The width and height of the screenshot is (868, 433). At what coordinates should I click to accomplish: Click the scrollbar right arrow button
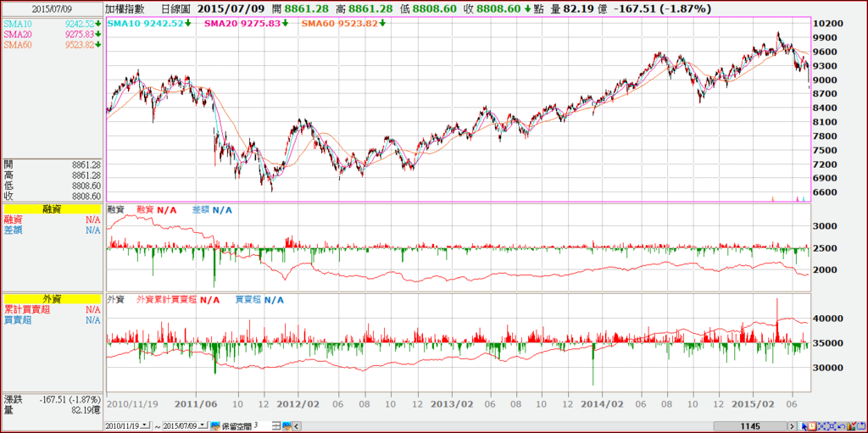click(x=793, y=426)
